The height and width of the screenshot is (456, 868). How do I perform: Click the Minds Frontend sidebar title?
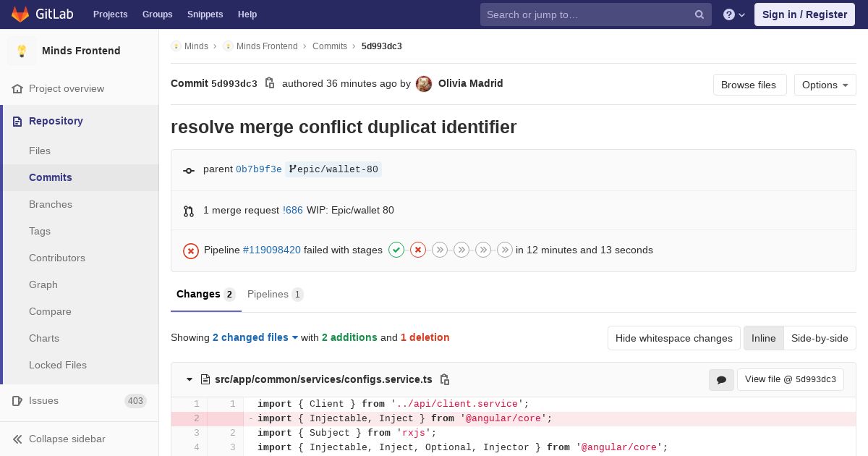[x=81, y=51]
